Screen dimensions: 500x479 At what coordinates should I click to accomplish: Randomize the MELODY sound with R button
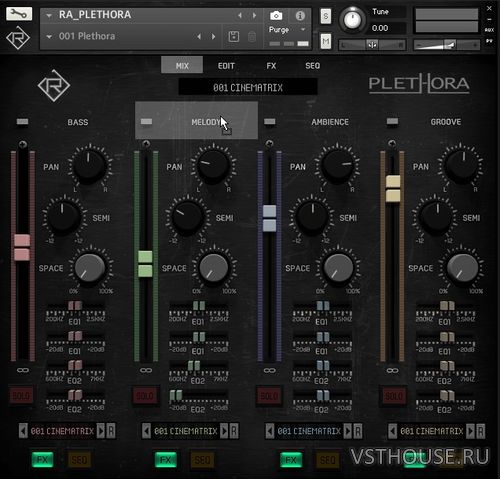point(234,431)
